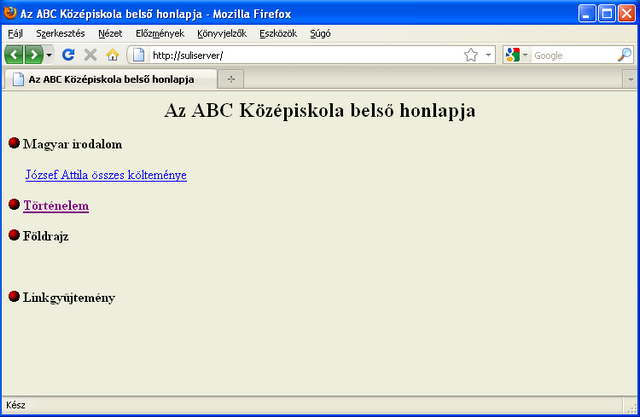Click the red bullet beside Linkgyűjtemény
The width and height of the screenshot is (640, 417).
(14, 297)
